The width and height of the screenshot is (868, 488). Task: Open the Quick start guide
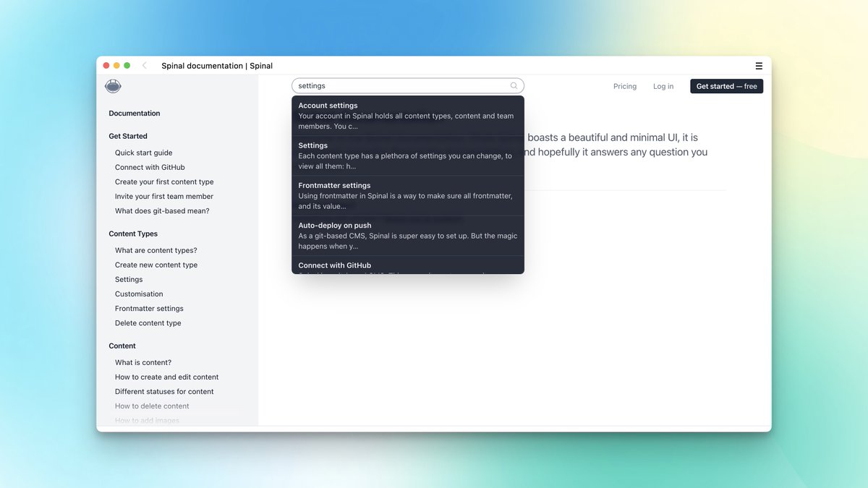coord(144,153)
